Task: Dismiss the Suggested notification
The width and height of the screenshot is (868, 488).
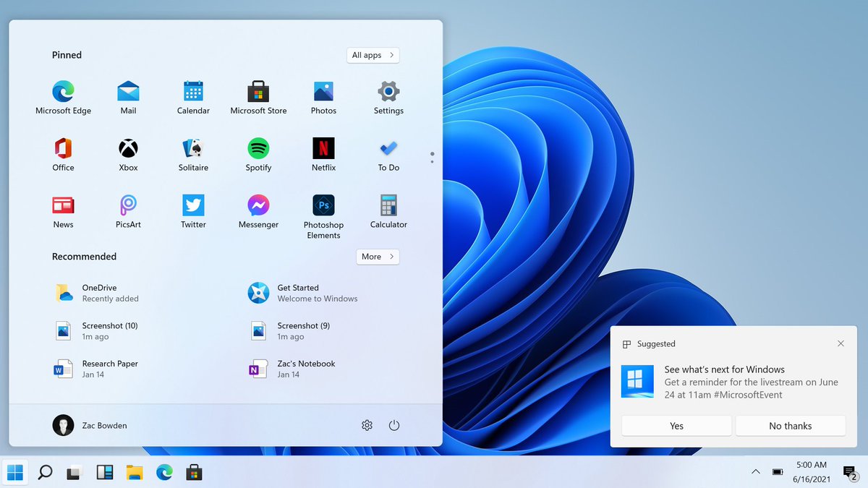Action: (841, 343)
